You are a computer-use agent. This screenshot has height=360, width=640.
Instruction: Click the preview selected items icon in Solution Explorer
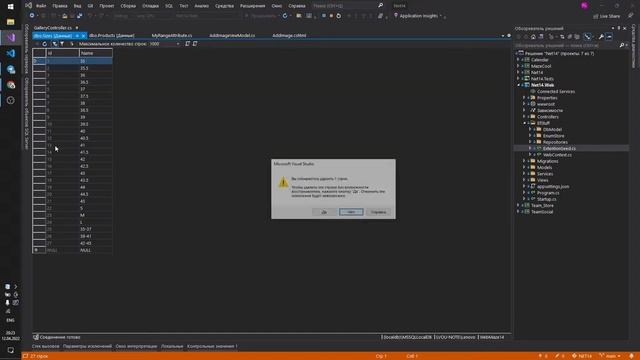point(609,37)
